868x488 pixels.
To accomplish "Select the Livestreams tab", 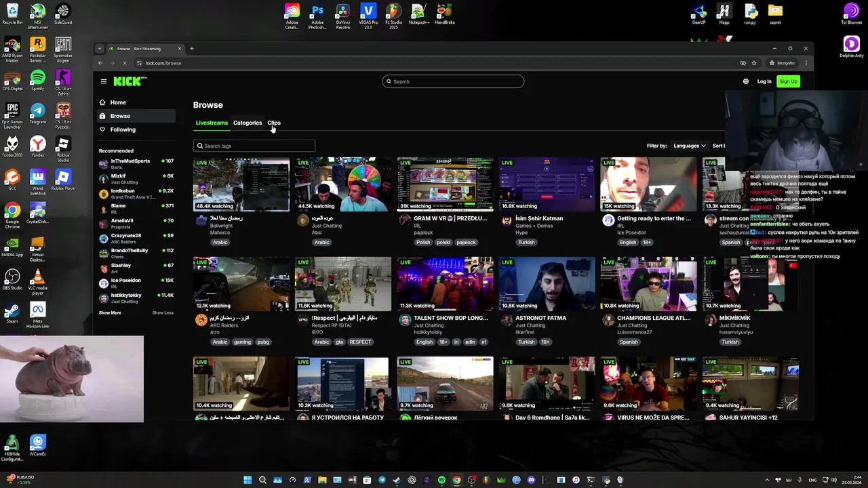I will [212, 123].
